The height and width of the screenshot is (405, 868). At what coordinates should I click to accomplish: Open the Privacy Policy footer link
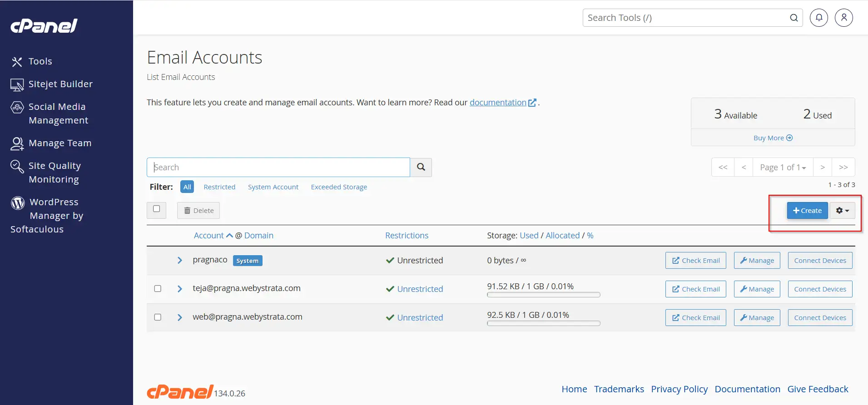tap(680, 389)
